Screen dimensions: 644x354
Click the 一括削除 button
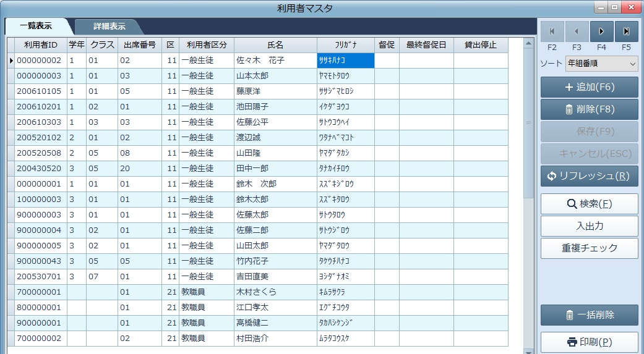[x=590, y=315]
